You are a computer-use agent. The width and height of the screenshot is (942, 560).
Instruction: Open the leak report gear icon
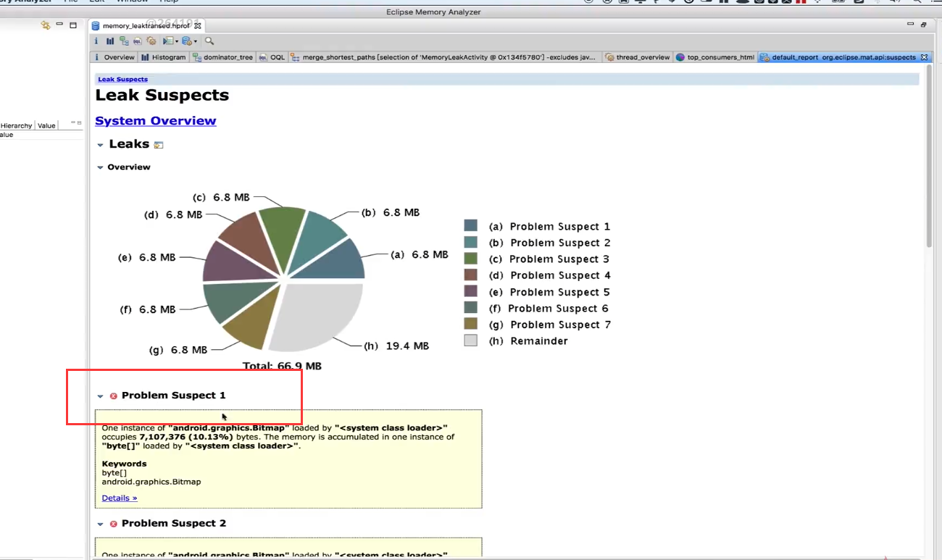coord(151,41)
